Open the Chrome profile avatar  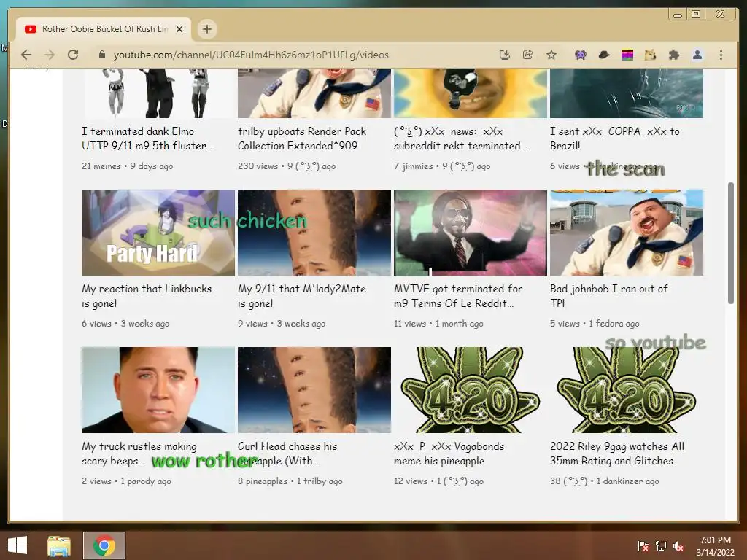[x=697, y=55]
